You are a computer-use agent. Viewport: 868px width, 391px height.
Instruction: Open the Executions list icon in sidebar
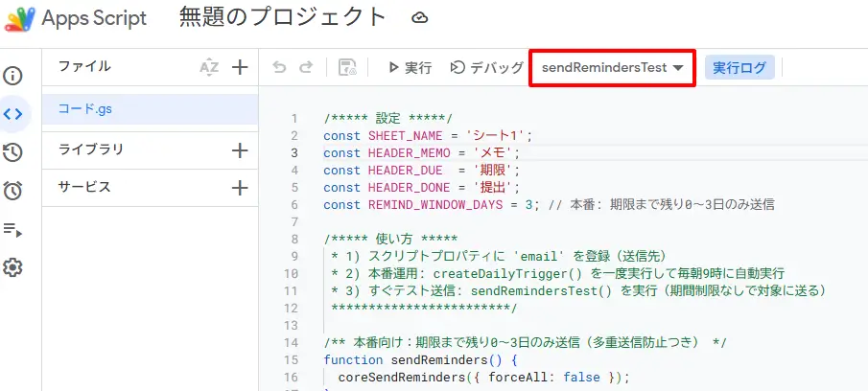(x=13, y=229)
